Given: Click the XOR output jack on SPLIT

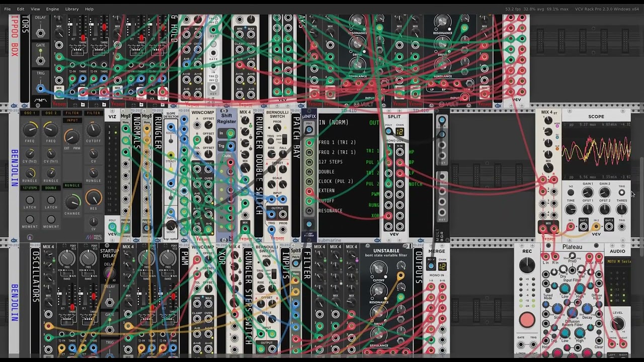Looking at the screenshot, I should point(388,215).
